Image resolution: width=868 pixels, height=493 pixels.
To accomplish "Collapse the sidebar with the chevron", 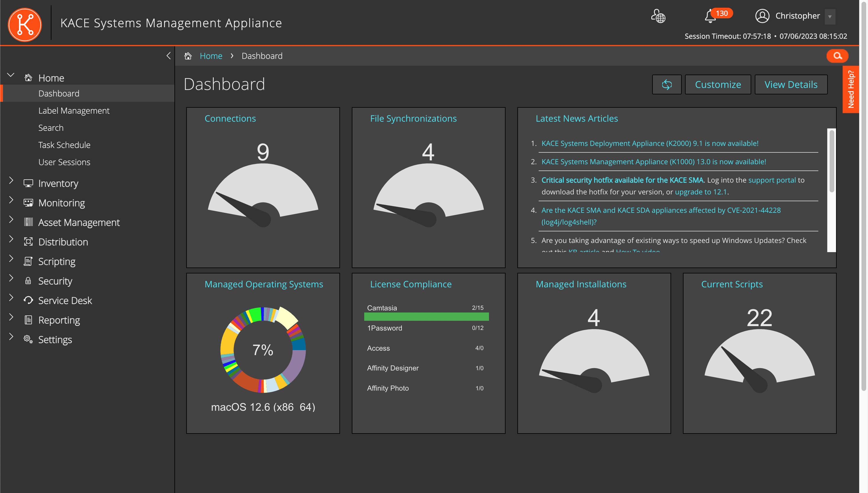I will 168,56.
